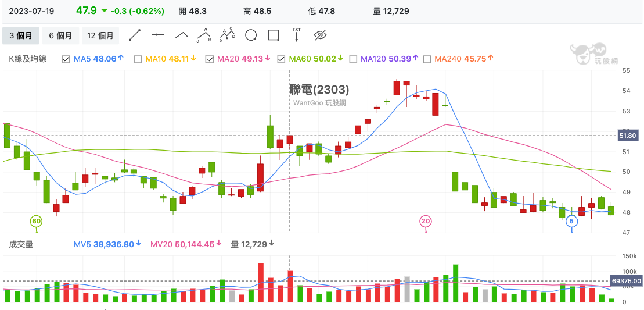644x310 pixels.
Task: Click the 聯電(2303) chart title
Action: (319, 89)
